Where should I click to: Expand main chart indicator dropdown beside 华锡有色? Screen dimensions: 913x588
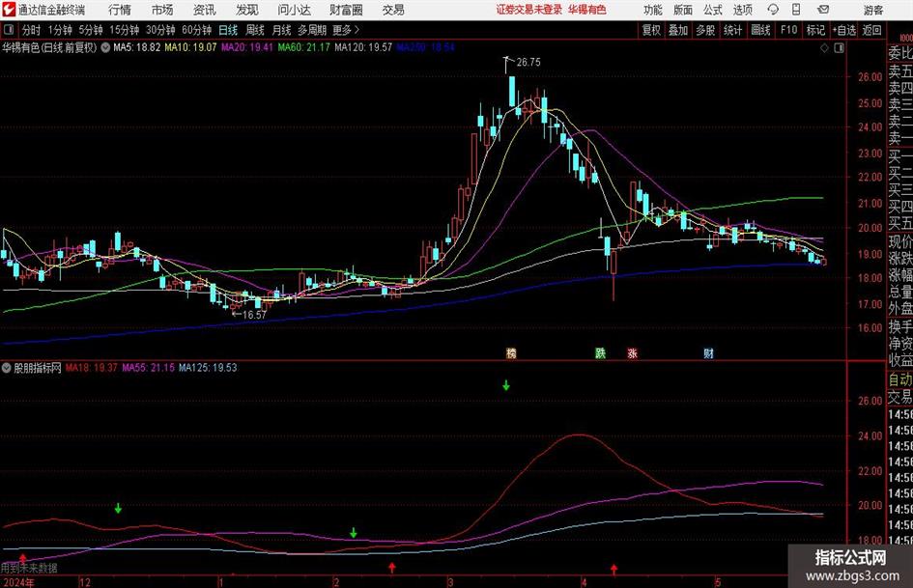[105, 47]
